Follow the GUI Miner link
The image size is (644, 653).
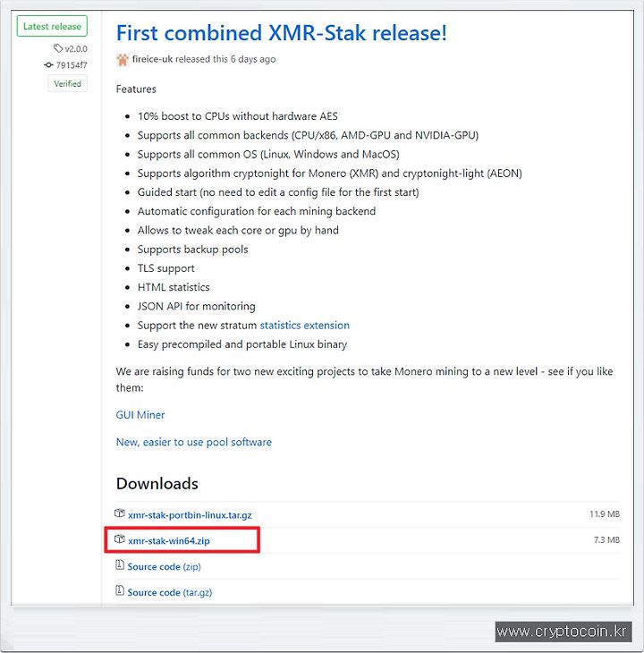[x=140, y=415]
